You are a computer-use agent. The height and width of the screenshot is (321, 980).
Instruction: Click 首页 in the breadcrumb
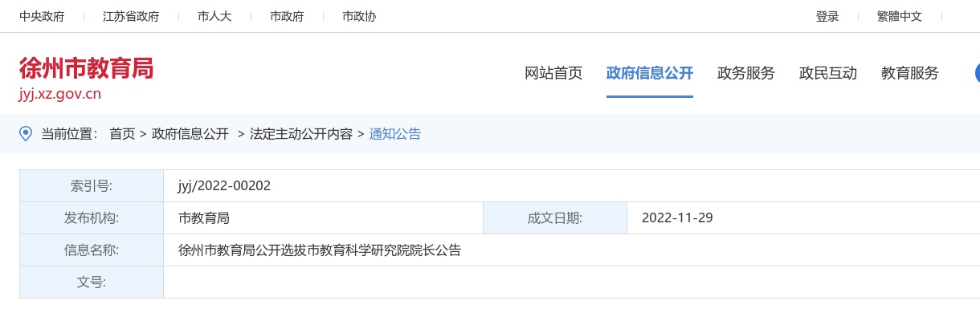click(x=122, y=134)
